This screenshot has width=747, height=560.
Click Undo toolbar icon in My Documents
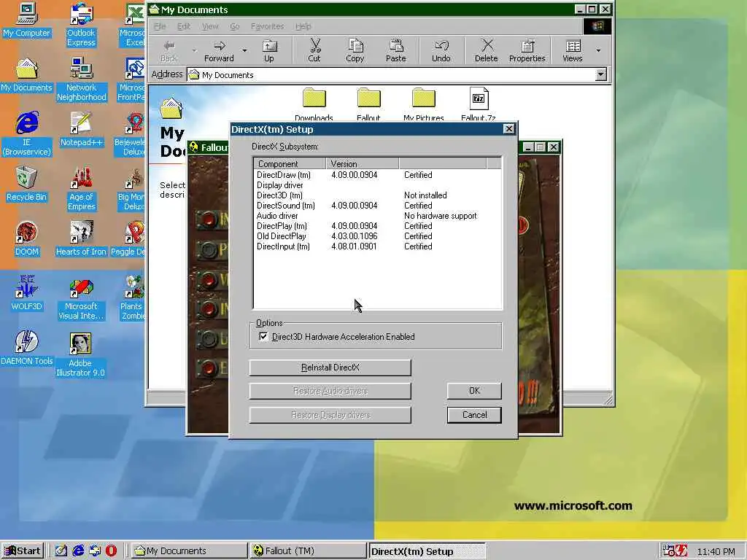(x=441, y=51)
